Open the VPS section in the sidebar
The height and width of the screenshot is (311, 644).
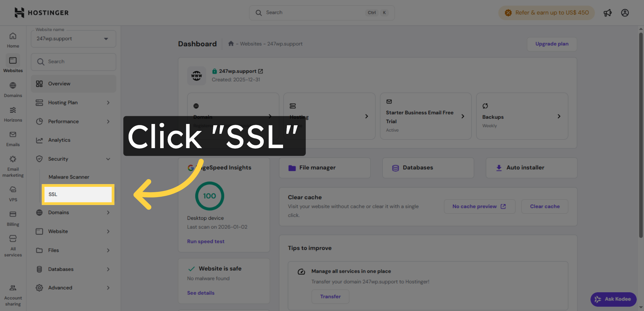pos(13,193)
